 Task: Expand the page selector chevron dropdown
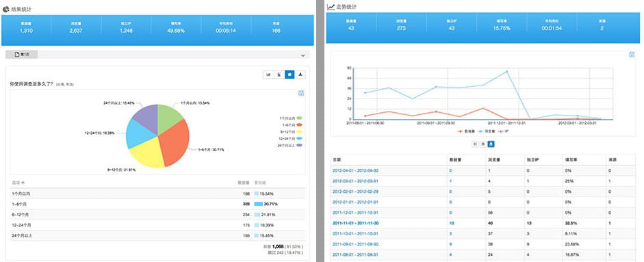(x=303, y=55)
